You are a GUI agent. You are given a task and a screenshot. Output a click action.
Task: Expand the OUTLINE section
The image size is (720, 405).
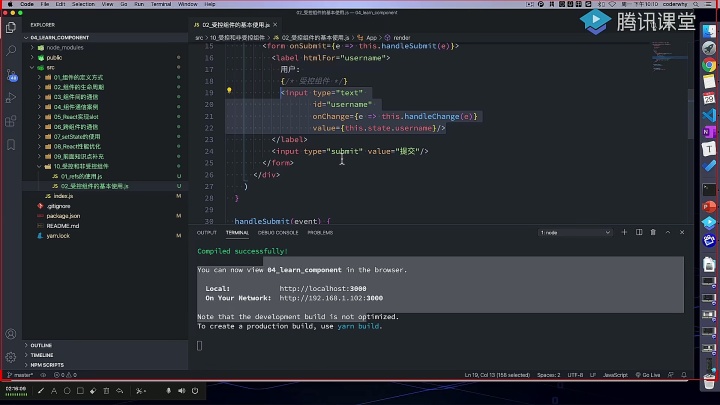pyautogui.click(x=41, y=345)
